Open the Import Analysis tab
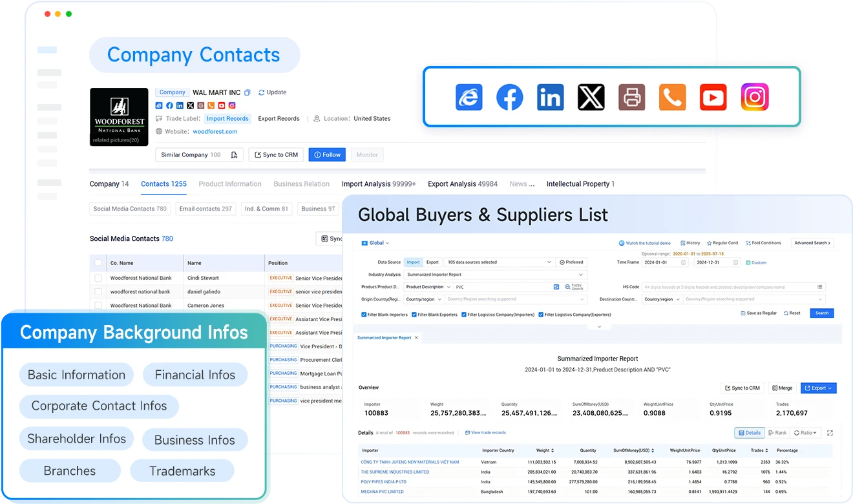Viewport: 853px width, 504px height. (379, 184)
